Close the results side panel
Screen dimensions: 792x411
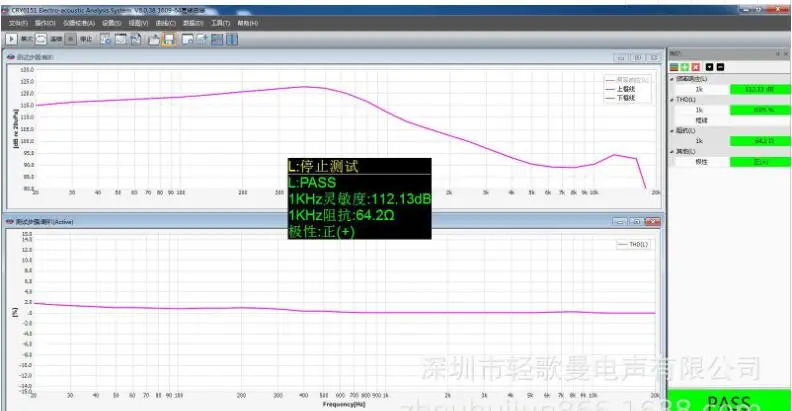(785, 54)
